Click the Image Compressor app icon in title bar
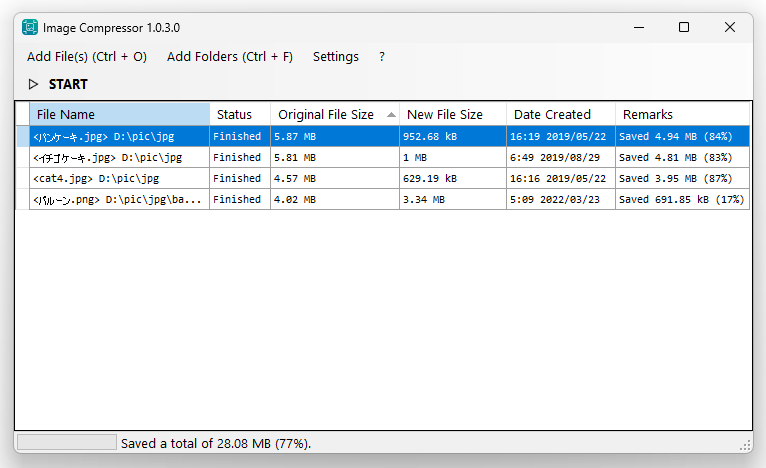 [30, 27]
